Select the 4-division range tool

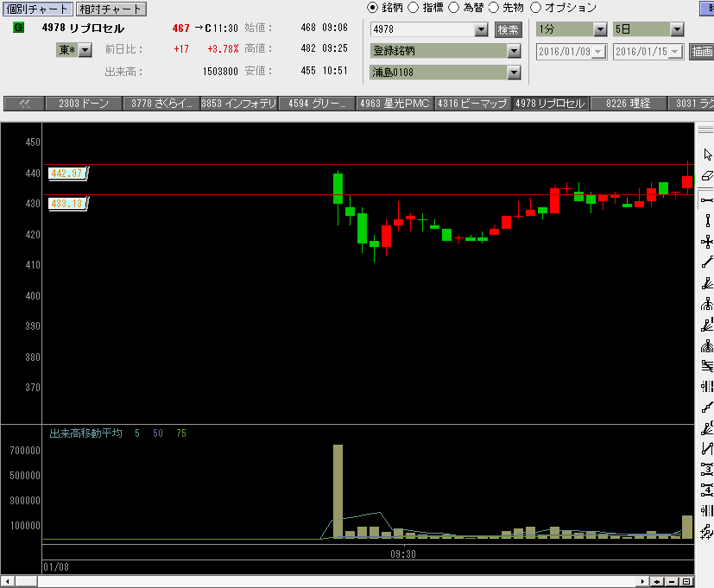tap(707, 490)
